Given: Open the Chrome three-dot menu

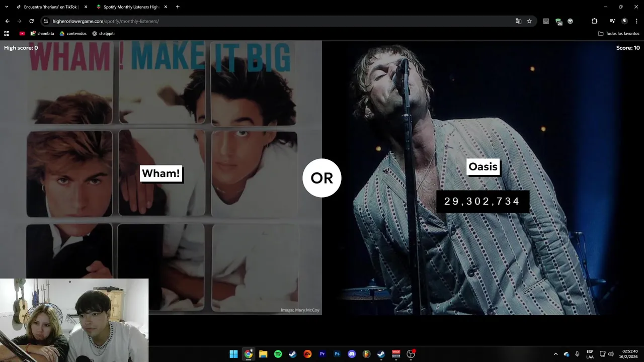Looking at the screenshot, I should 636,21.
